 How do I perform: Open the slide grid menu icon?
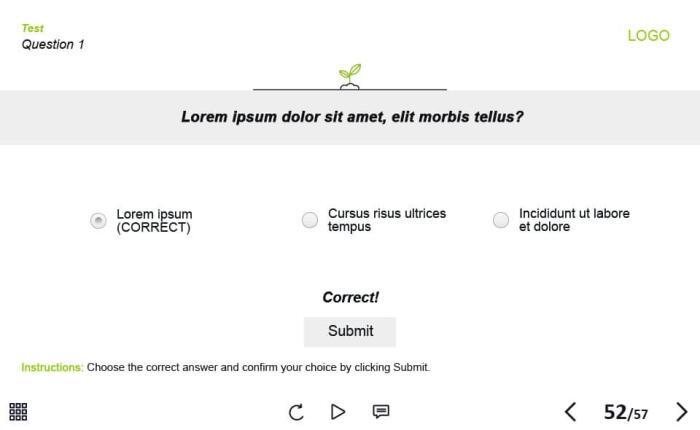click(18, 412)
